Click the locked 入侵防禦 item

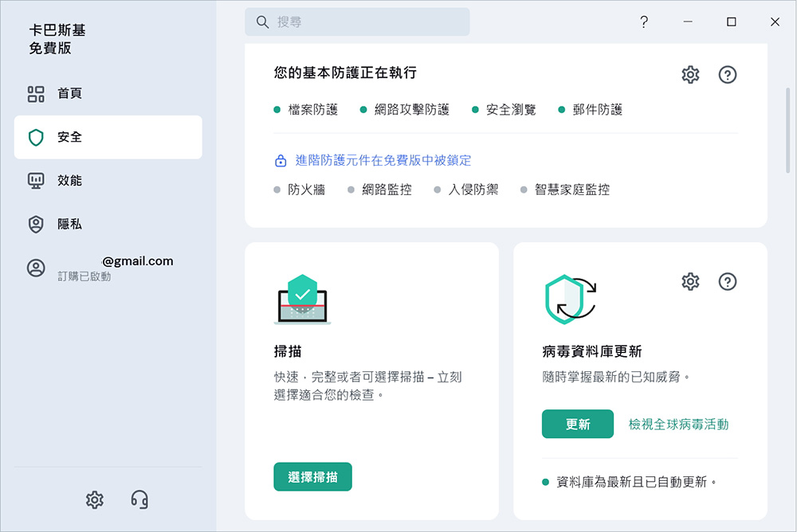click(x=466, y=190)
